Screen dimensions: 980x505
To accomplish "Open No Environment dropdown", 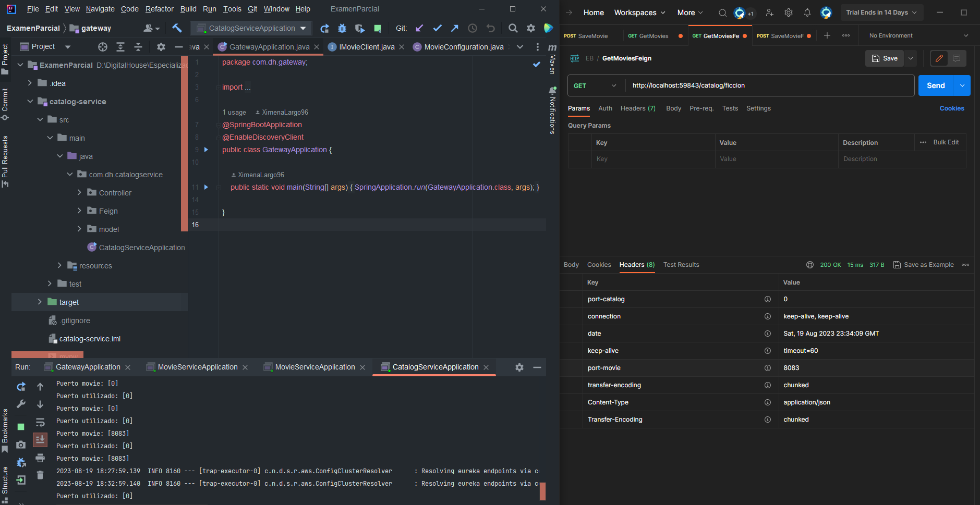I will tap(918, 35).
